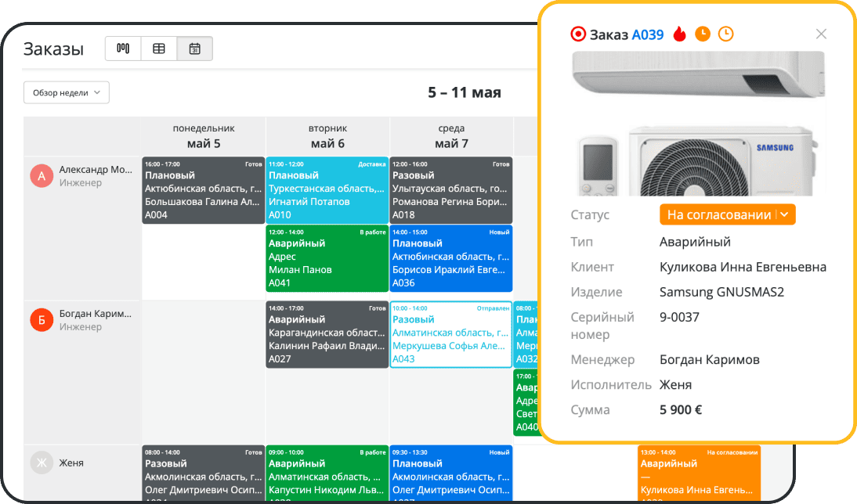Open the order A039 link
This screenshot has width=857, height=504.
(x=648, y=34)
